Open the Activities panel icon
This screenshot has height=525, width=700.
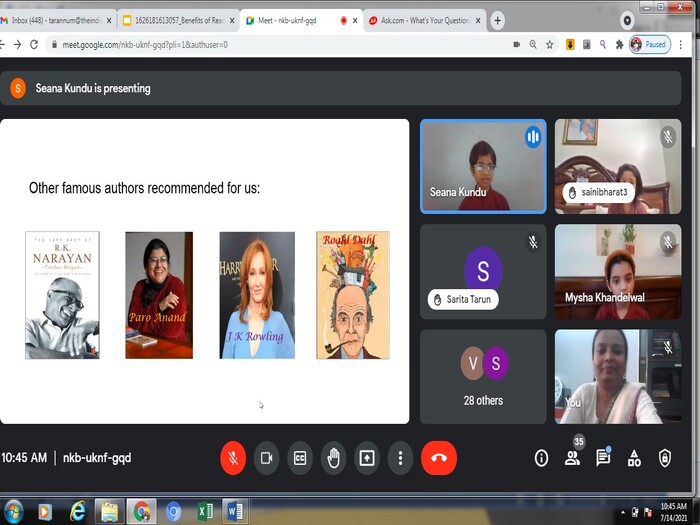pos(634,458)
